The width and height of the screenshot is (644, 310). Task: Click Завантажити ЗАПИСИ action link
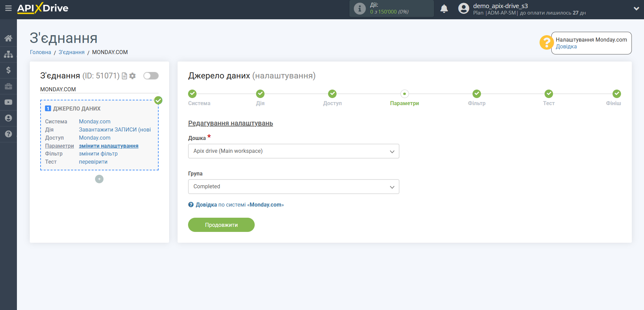[115, 129]
